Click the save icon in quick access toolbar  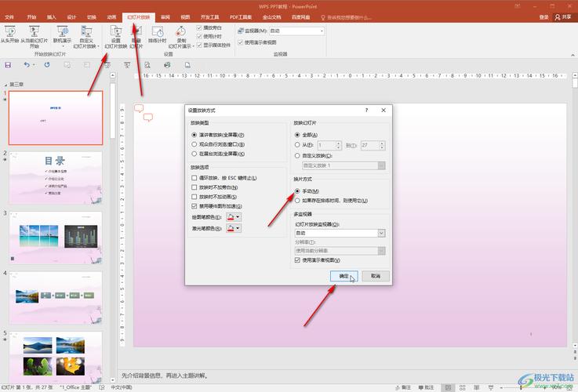tap(8, 65)
